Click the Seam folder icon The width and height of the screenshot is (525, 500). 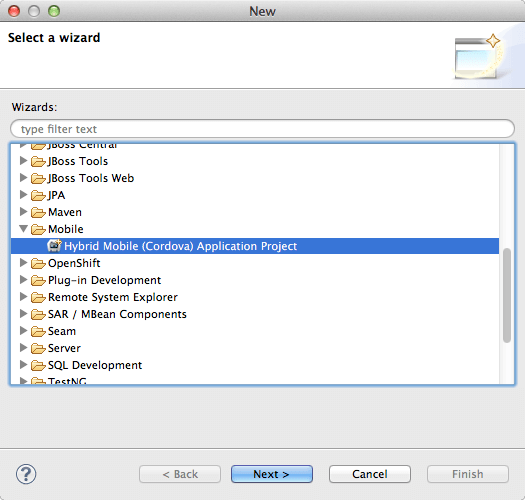coord(38,331)
